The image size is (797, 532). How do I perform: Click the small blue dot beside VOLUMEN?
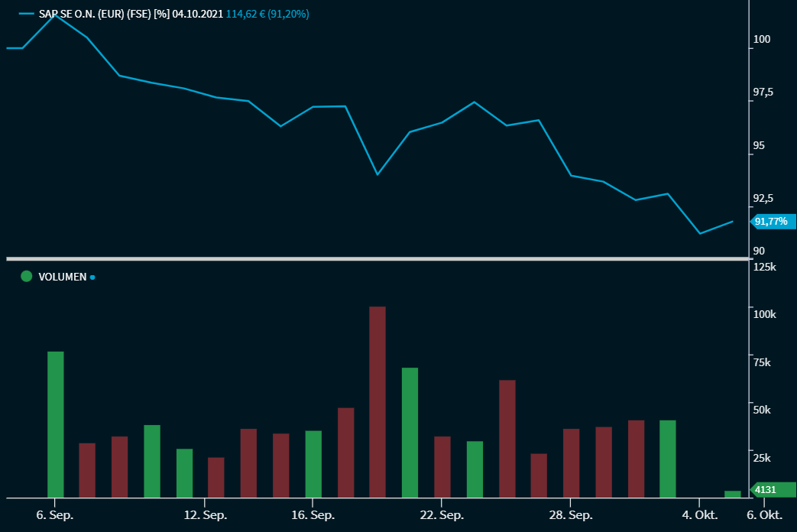click(92, 277)
